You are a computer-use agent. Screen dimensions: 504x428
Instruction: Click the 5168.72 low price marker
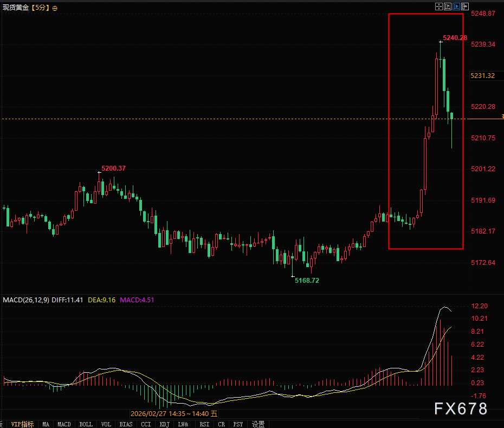(306, 280)
